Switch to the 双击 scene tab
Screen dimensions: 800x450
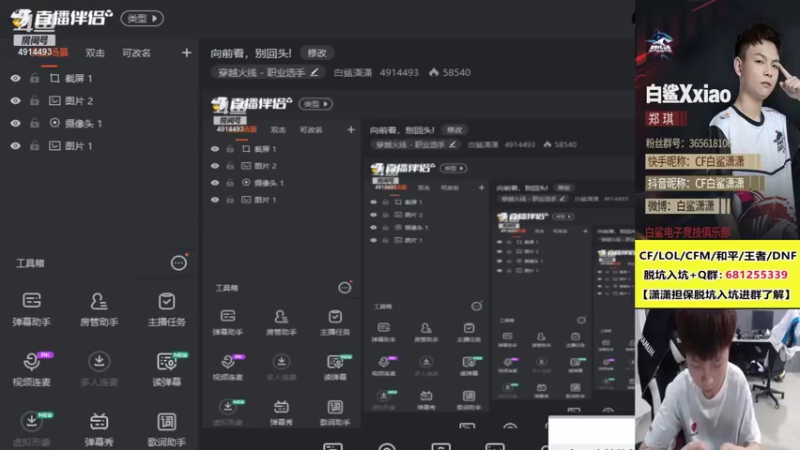click(x=95, y=53)
